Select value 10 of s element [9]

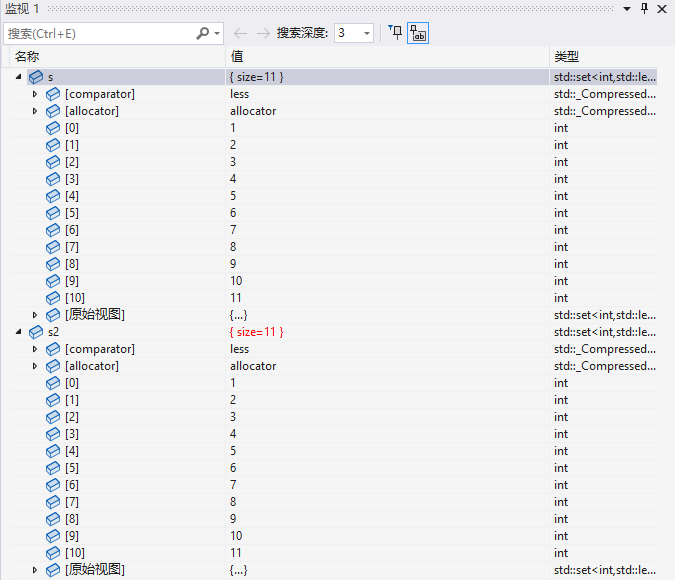(236, 281)
